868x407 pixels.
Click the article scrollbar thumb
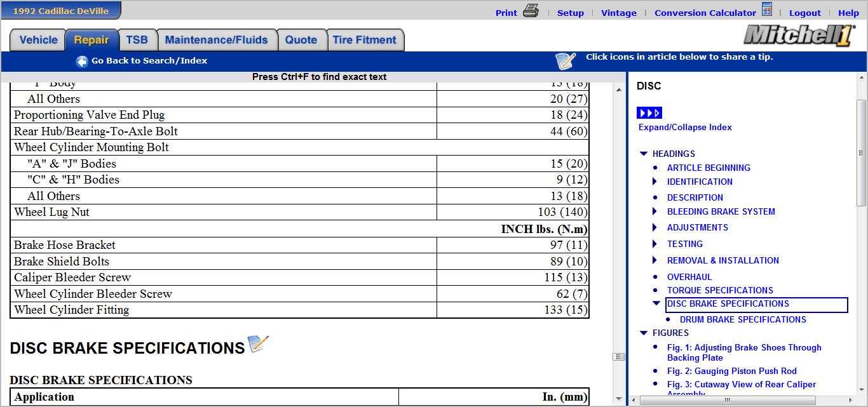coord(619,357)
